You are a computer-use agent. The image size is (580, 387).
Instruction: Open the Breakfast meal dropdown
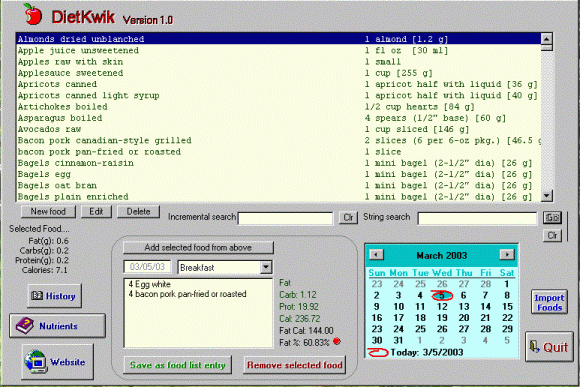coord(266,267)
